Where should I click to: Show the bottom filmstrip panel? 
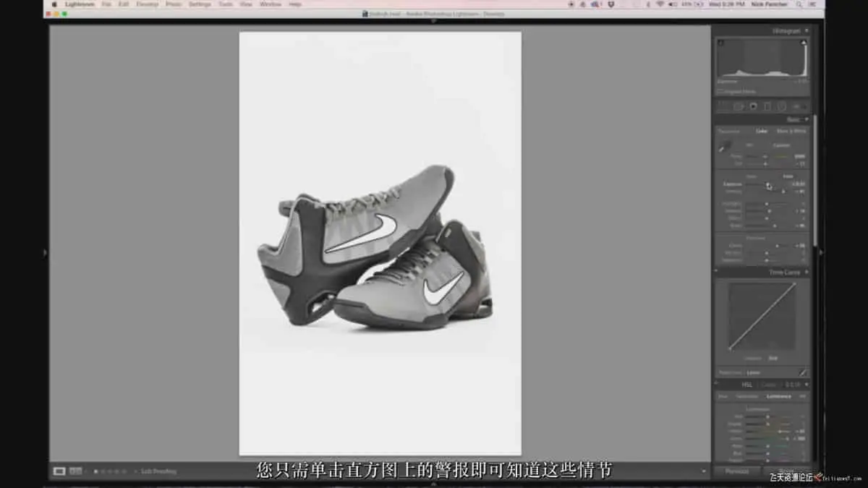point(434,484)
